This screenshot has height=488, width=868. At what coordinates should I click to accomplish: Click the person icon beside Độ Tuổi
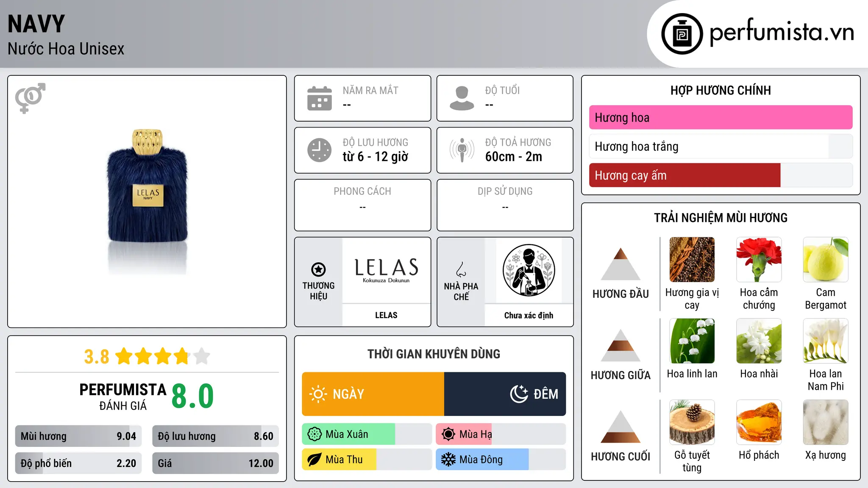462,98
